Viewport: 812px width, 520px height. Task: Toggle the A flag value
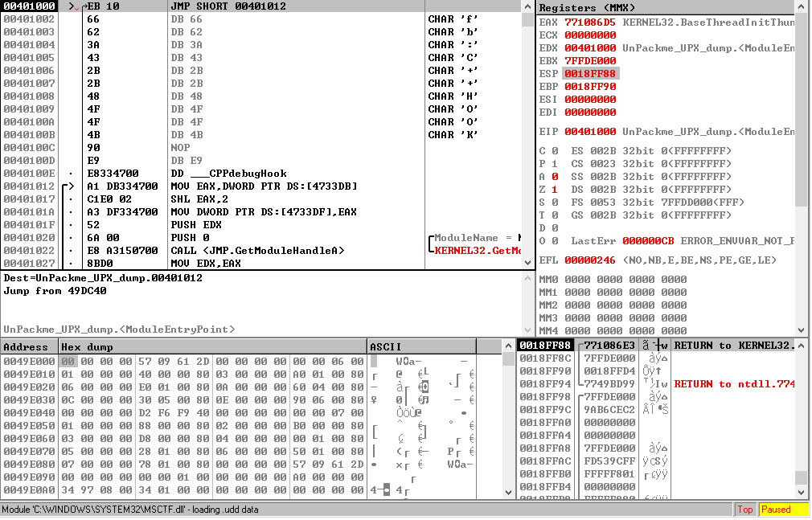(x=555, y=177)
